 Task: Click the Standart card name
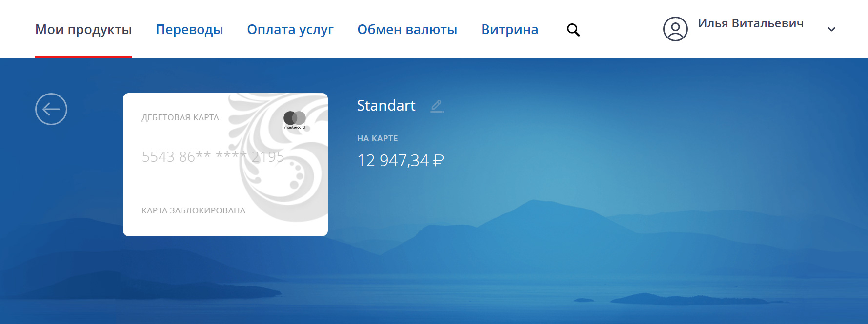(386, 105)
